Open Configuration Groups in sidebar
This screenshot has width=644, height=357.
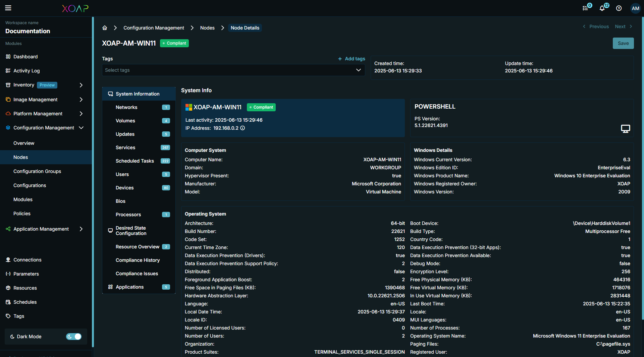coord(37,171)
